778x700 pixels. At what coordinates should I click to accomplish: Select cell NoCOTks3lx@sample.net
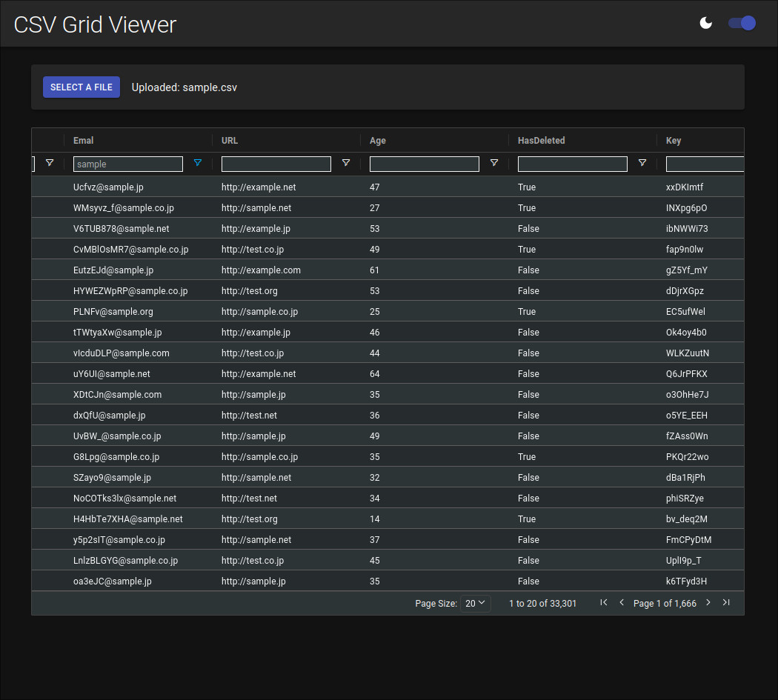[125, 499]
